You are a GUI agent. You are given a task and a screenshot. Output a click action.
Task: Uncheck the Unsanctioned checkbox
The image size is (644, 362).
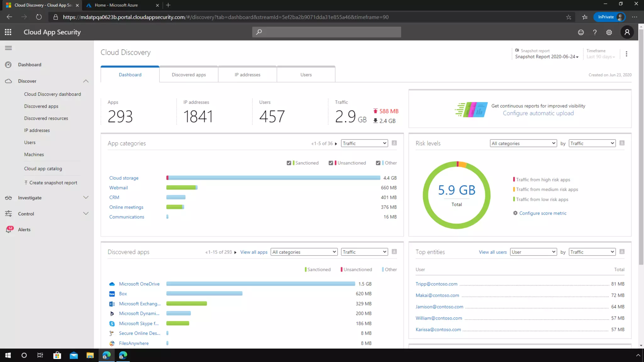tap(331, 163)
